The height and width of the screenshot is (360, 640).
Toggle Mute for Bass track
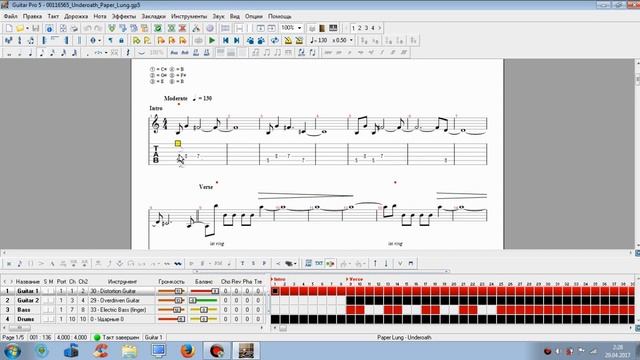[51, 310]
